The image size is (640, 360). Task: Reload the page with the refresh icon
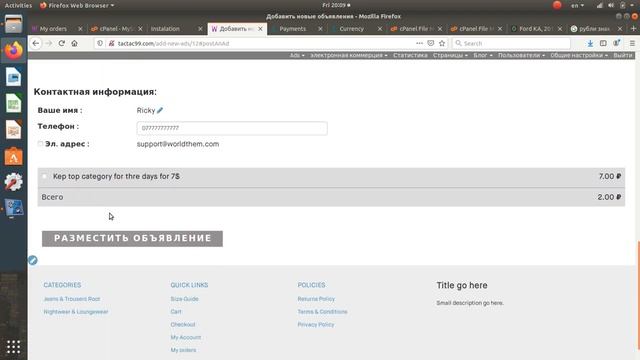coord(62,43)
